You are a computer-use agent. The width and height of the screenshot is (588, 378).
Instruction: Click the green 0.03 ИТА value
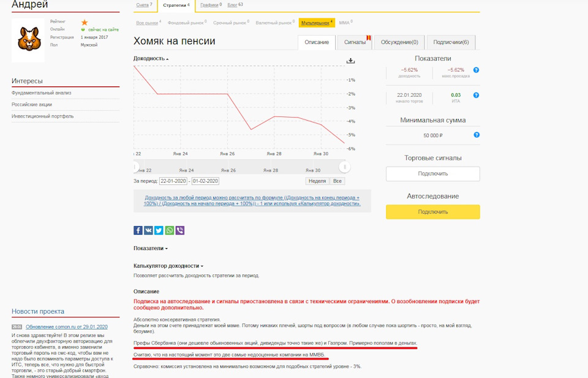coord(456,95)
